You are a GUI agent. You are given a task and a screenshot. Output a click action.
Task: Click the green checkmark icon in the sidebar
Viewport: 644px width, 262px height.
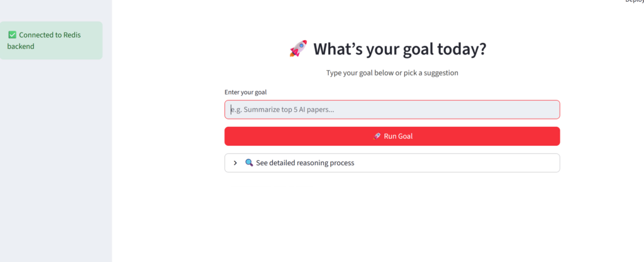point(13,35)
